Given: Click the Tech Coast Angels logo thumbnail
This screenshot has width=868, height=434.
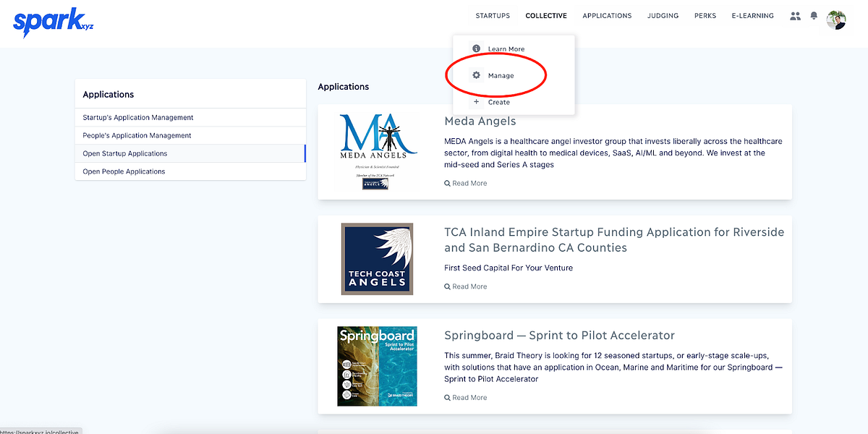Looking at the screenshot, I should (x=377, y=259).
